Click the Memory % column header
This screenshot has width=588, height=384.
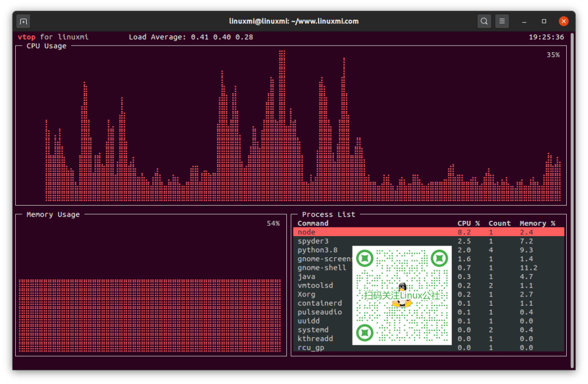pyautogui.click(x=537, y=224)
